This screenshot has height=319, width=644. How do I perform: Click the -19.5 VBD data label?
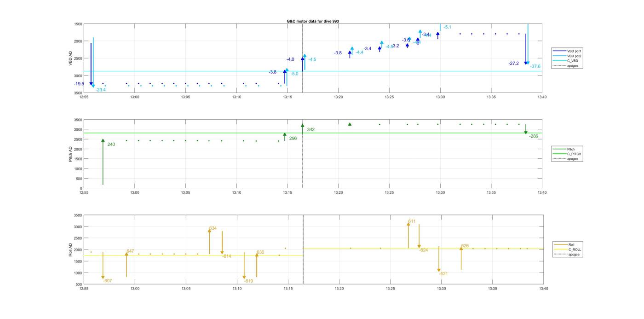79,84
